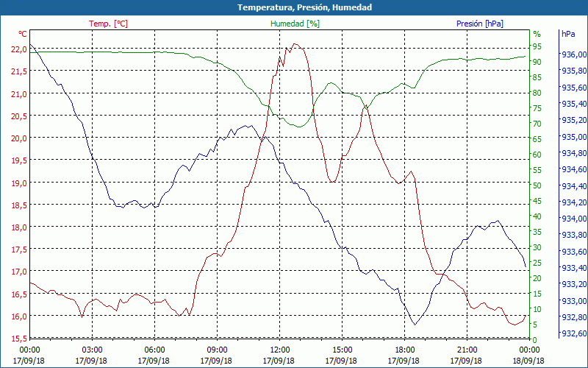Click the 935,20 pressure axis value
The image size is (588, 368).
(574, 120)
